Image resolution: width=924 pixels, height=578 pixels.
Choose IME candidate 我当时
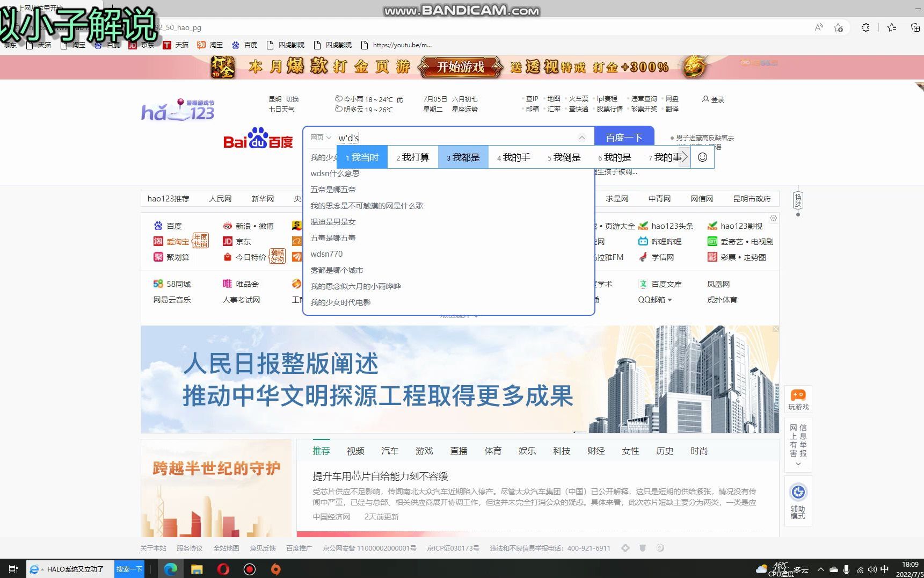tap(362, 157)
